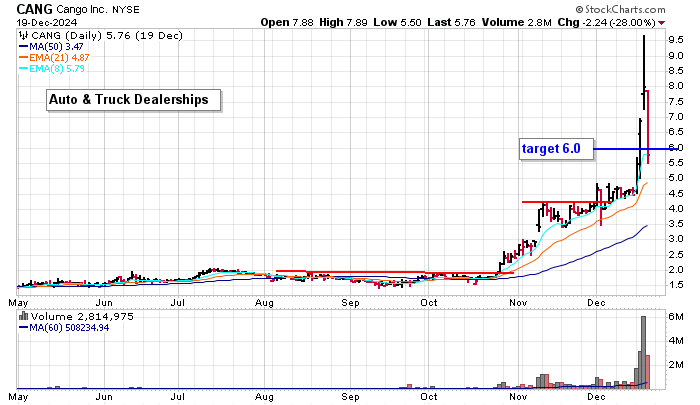
Task: Open the StockCharts.com copyright link
Action: pyautogui.click(x=620, y=9)
